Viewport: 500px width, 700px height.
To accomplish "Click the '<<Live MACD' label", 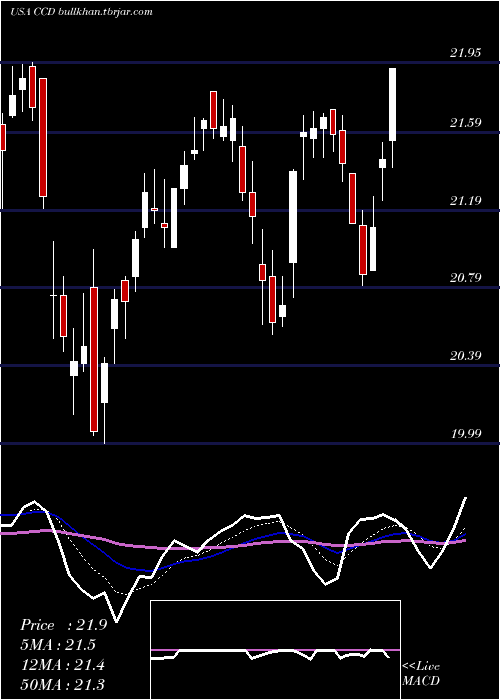I will point(421,674).
